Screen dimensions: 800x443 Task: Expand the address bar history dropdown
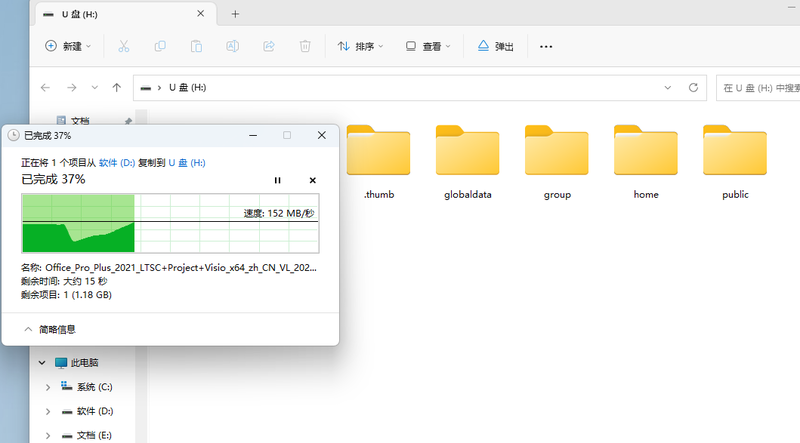click(667, 88)
